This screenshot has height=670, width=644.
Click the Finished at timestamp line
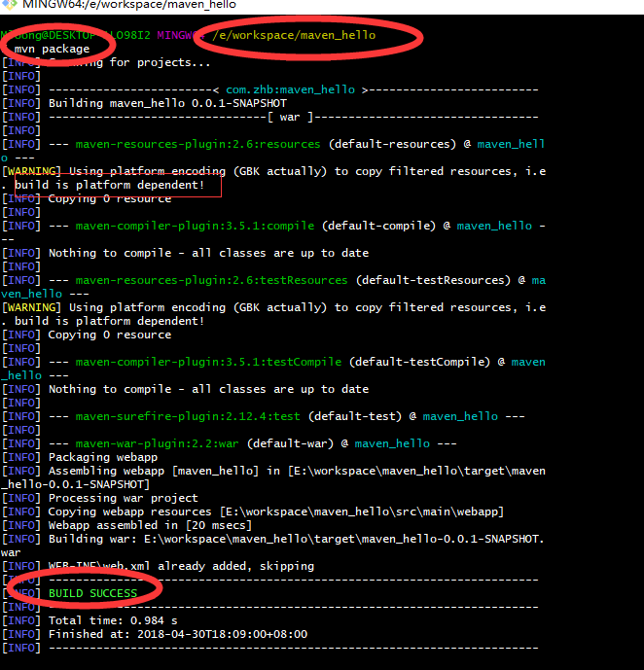[177, 634]
